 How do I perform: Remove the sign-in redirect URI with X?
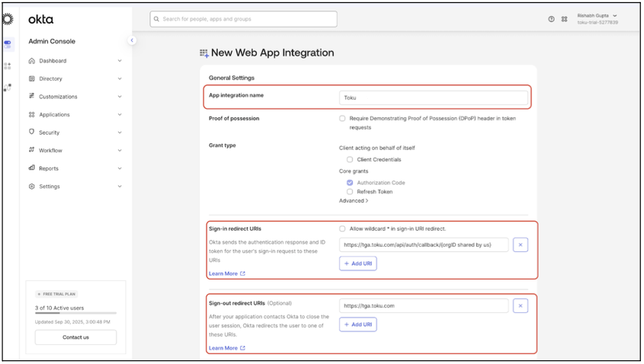tap(521, 245)
